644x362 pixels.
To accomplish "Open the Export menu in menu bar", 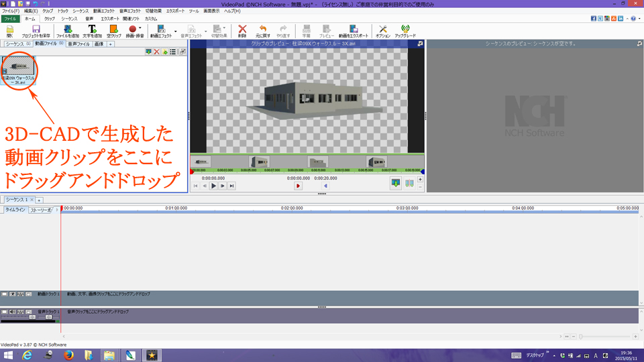I will point(175,11).
